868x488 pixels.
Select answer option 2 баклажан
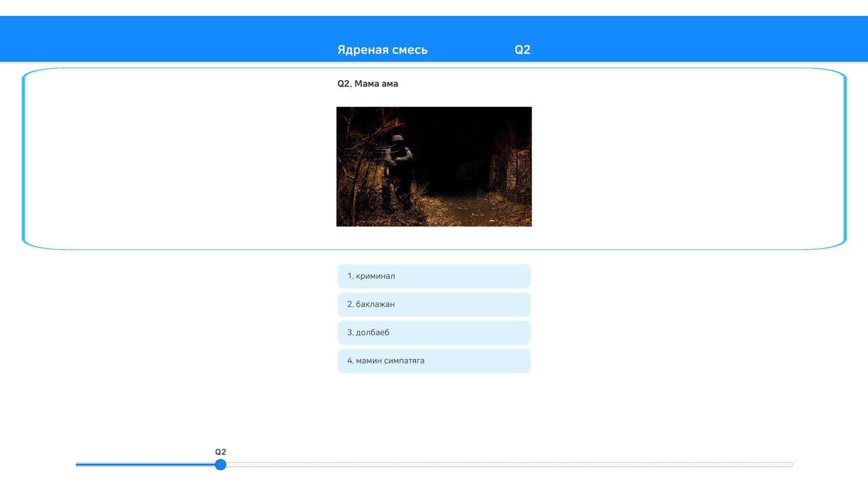click(x=433, y=304)
